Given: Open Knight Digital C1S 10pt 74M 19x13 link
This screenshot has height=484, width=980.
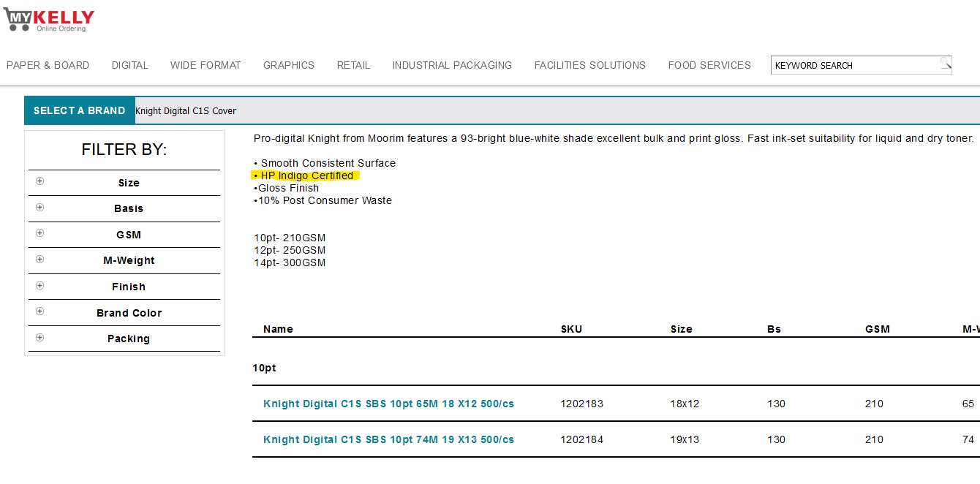Looking at the screenshot, I should (388, 439).
